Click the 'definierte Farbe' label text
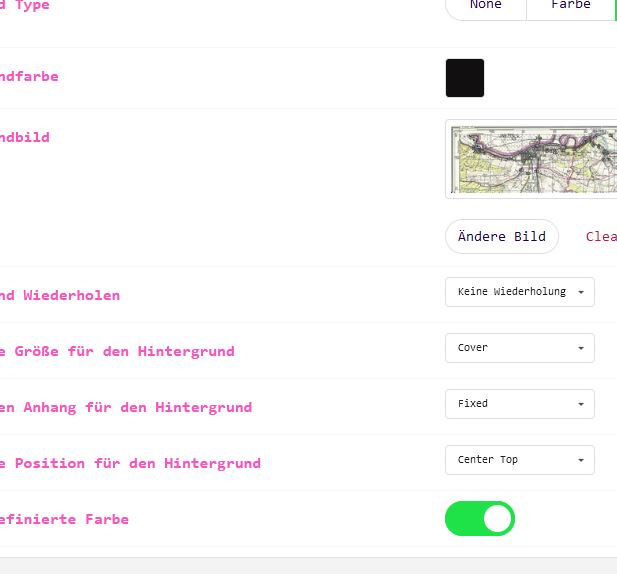 pos(64,519)
